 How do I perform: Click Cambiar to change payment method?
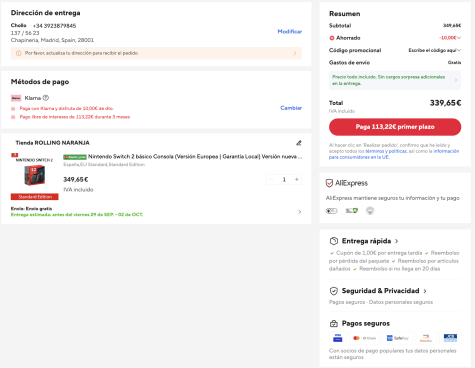(291, 108)
